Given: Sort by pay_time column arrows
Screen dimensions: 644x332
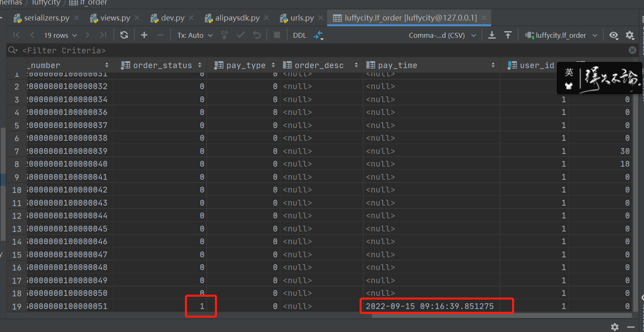Looking at the screenshot, I should [x=493, y=65].
